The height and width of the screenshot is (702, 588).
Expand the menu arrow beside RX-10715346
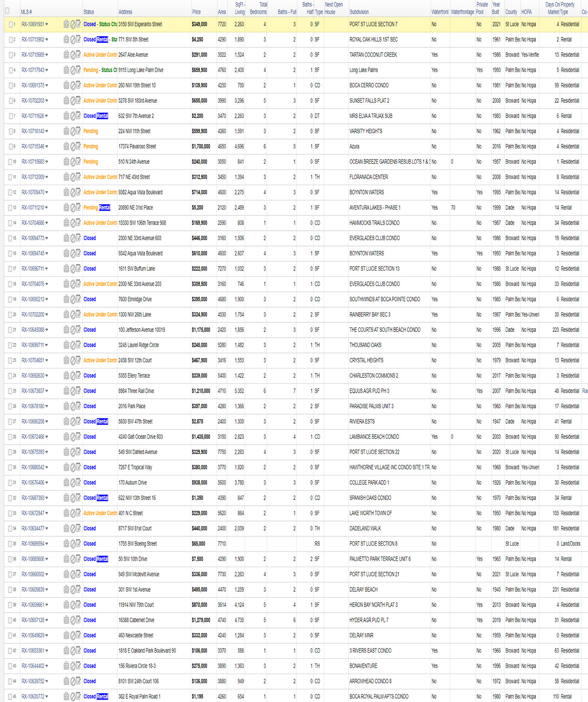(x=47, y=147)
